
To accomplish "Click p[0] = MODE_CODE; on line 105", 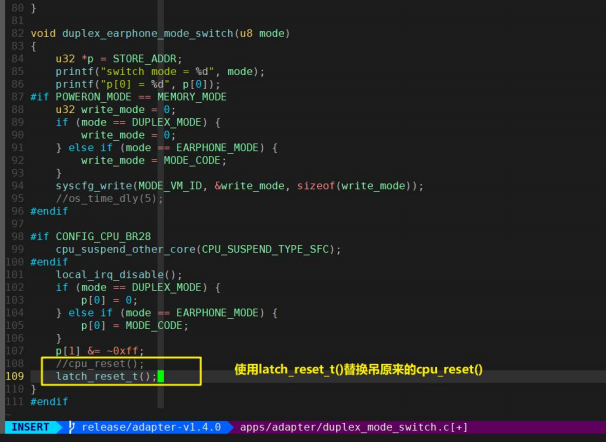I will 134,325.
